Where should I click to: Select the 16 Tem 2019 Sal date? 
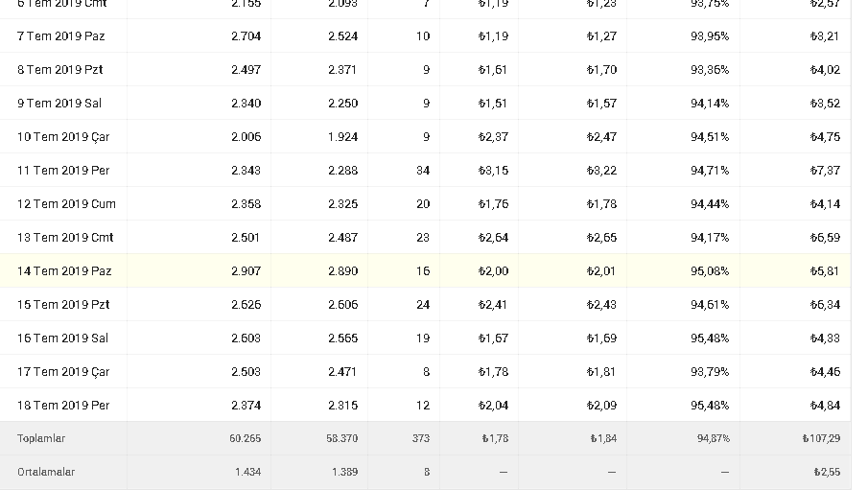(62, 338)
